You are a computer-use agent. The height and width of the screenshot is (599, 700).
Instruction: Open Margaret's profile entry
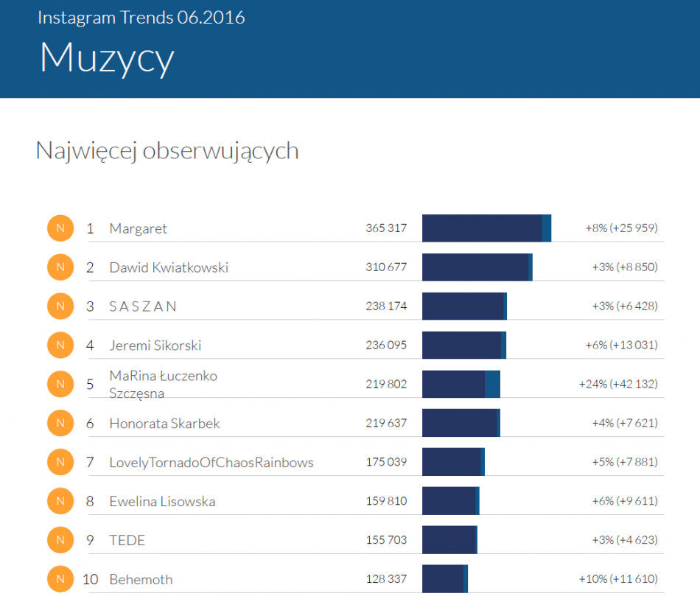(139, 228)
